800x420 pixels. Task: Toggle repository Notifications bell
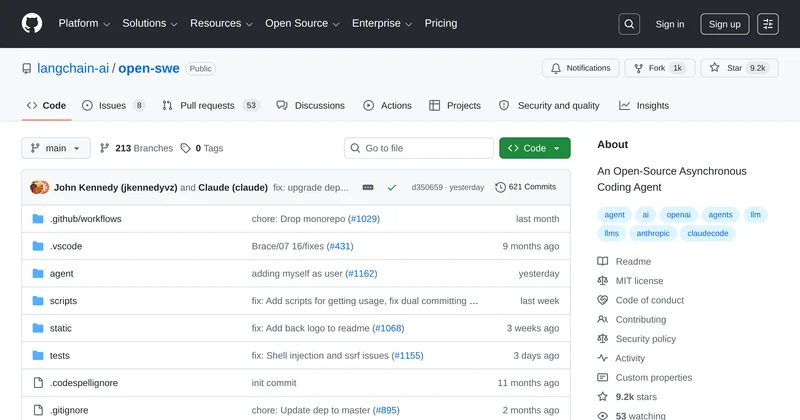pyautogui.click(x=581, y=68)
